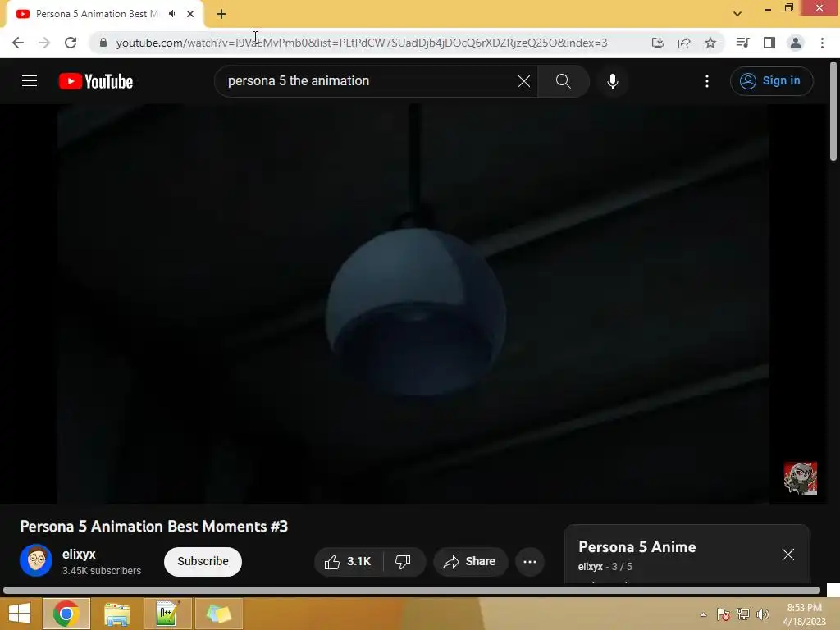This screenshot has width=840, height=630.
Task: Open taskbar clock showing 8:53 PM
Action: click(x=804, y=614)
